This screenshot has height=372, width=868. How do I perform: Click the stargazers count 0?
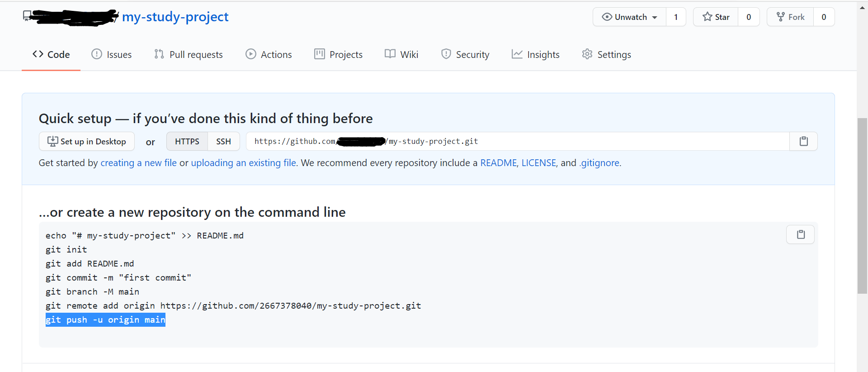tap(749, 17)
